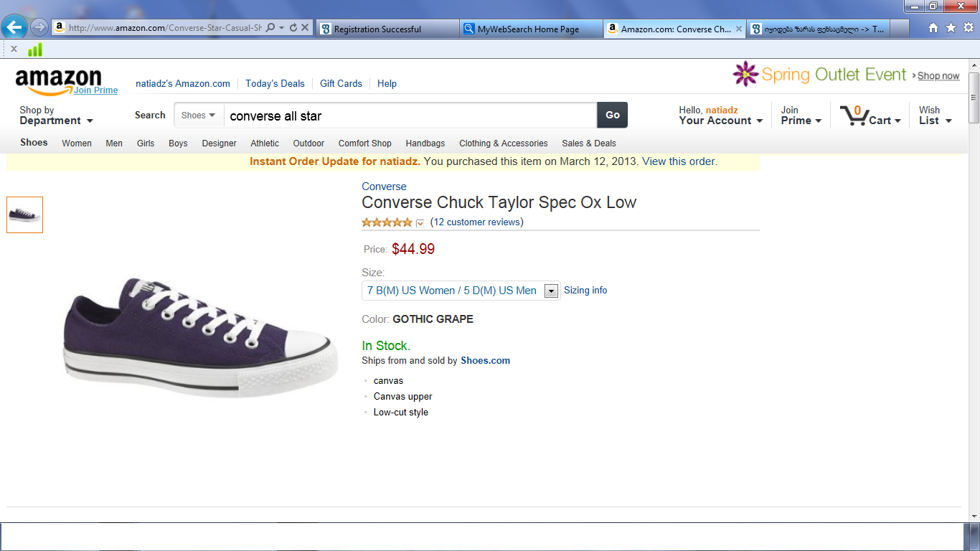This screenshot has width=980, height=551.
Task: Expand the Shoes search category dropdown
Action: tap(199, 116)
